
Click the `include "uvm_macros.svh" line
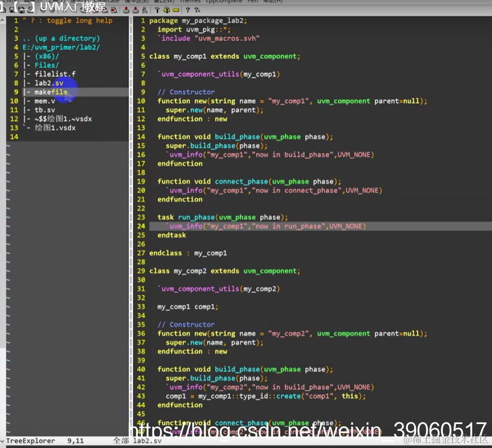pos(208,38)
